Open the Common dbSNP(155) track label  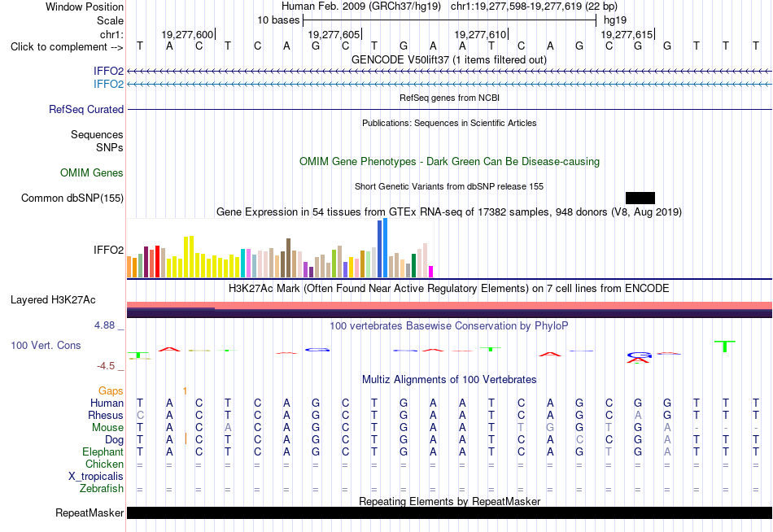[x=72, y=198]
